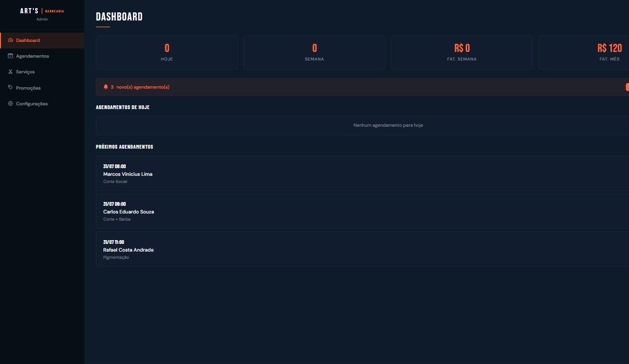Click the "Pigmentação" service label

[x=116, y=257]
